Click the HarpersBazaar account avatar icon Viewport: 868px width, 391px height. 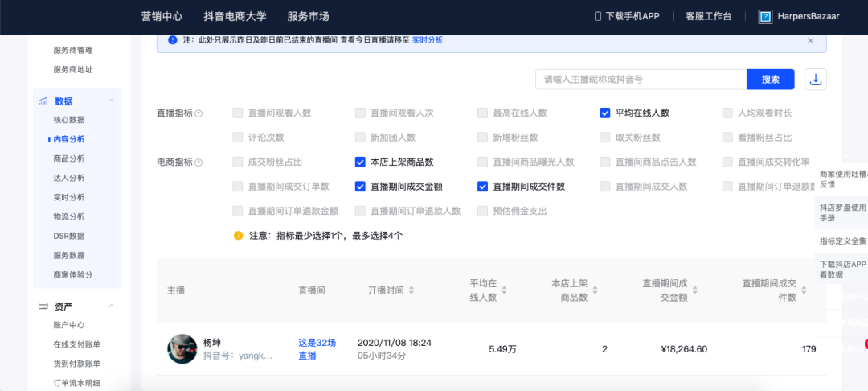(x=765, y=16)
